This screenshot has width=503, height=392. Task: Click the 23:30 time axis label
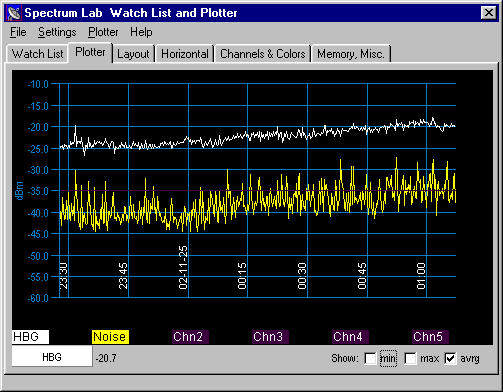[x=63, y=276]
